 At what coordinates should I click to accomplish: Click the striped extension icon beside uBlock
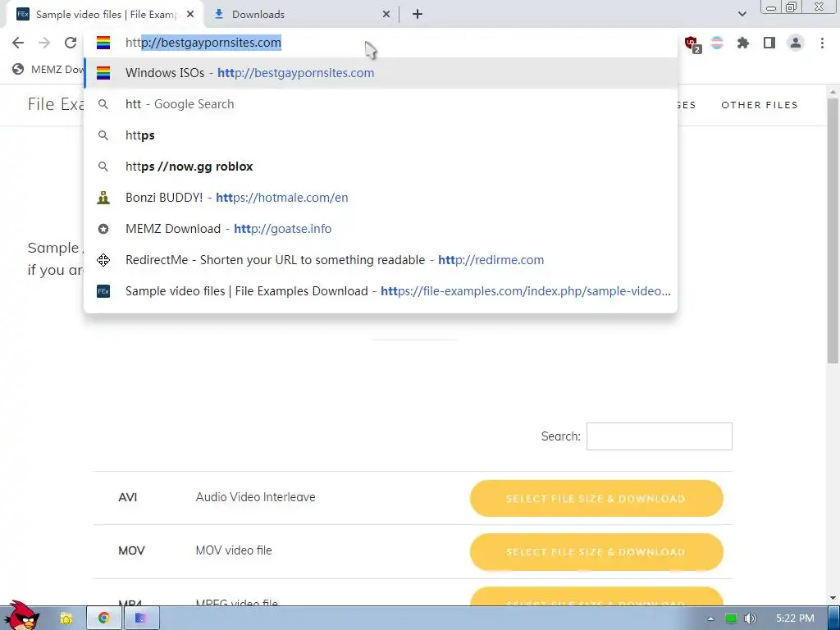[x=717, y=43]
